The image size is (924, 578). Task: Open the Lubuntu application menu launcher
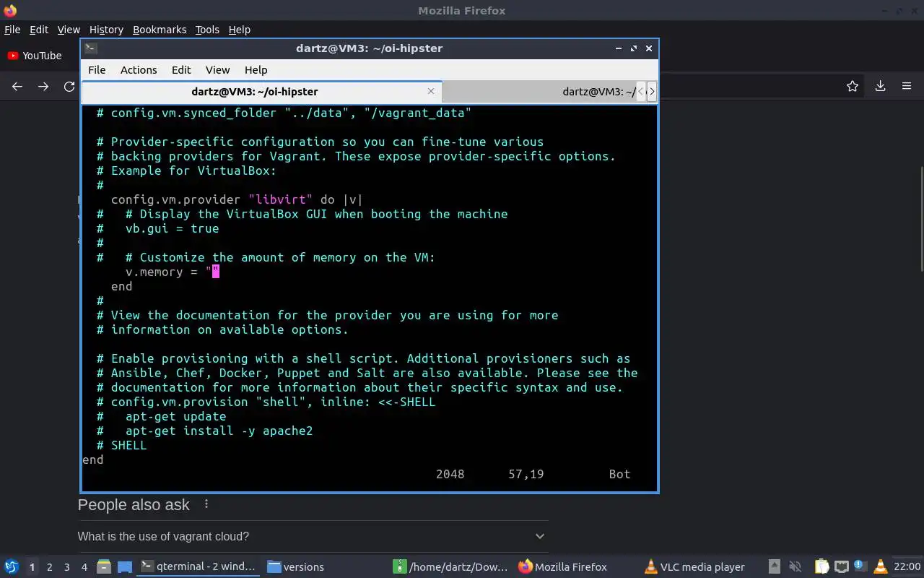pyautogui.click(x=12, y=566)
